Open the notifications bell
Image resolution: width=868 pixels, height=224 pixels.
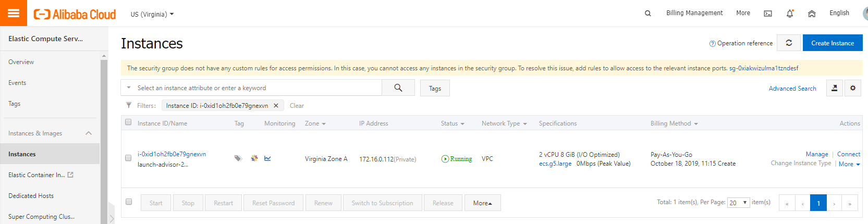[790, 14]
